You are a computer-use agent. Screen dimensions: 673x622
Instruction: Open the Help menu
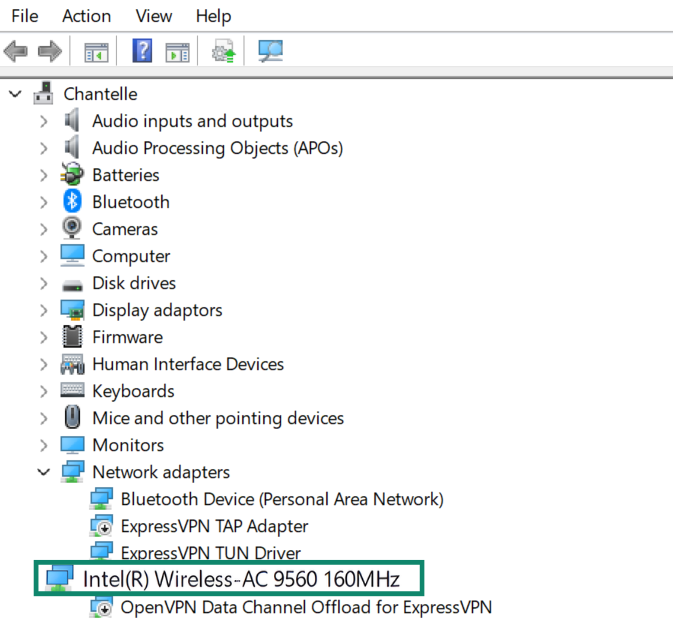pos(214,16)
